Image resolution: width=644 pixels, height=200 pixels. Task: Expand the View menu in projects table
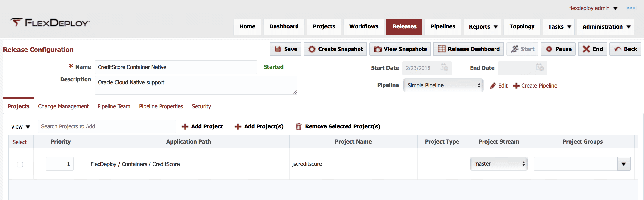21,127
